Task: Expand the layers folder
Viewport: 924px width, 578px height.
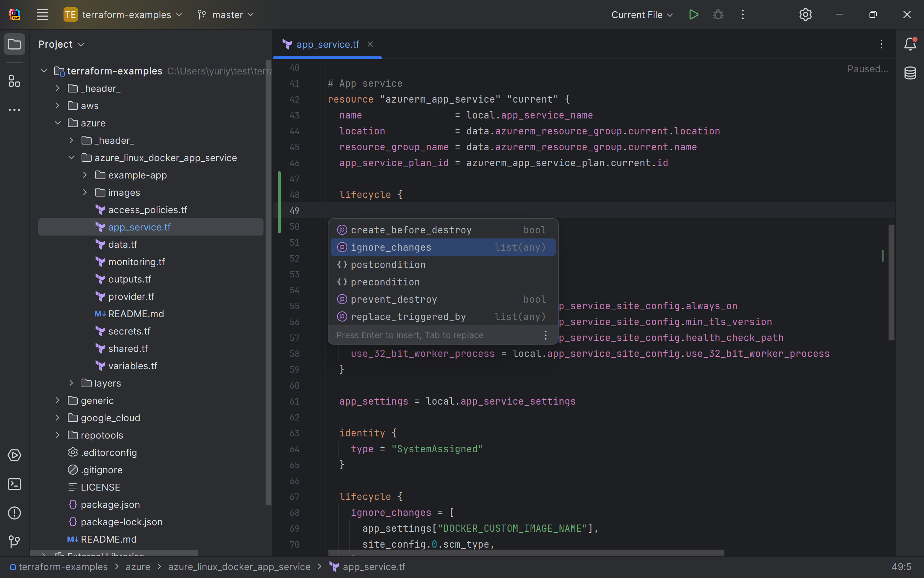Action: pos(71,383)
